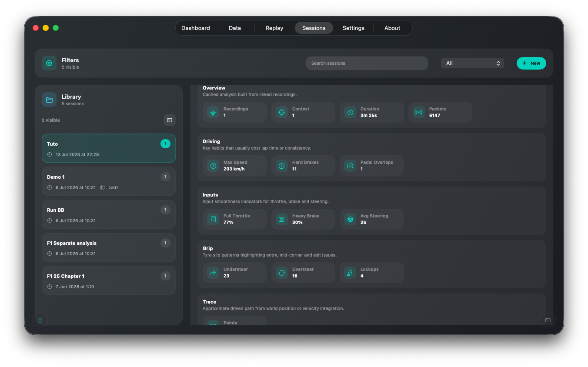This screenshot has width=588, height=367.
Task: Click the map icon next to zadz
Action: coord(102,187)
